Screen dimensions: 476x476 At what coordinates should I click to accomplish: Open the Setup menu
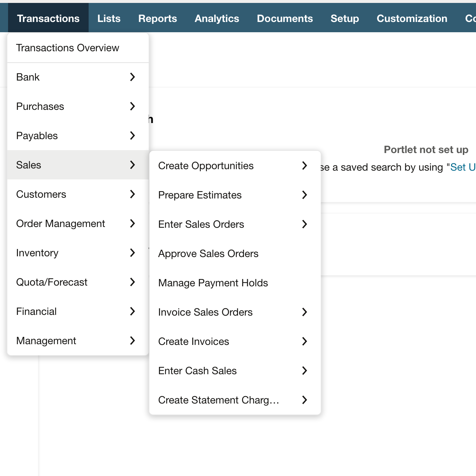[x=345, y=18]
